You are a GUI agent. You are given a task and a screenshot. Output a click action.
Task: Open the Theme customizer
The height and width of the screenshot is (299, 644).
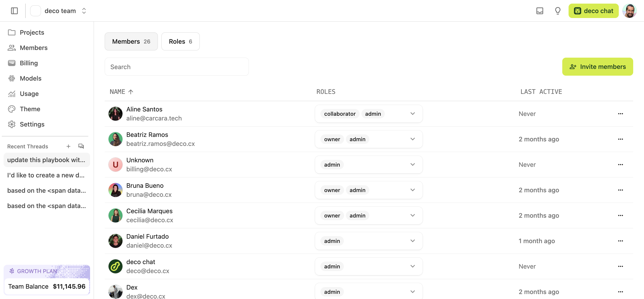(30, 109)
